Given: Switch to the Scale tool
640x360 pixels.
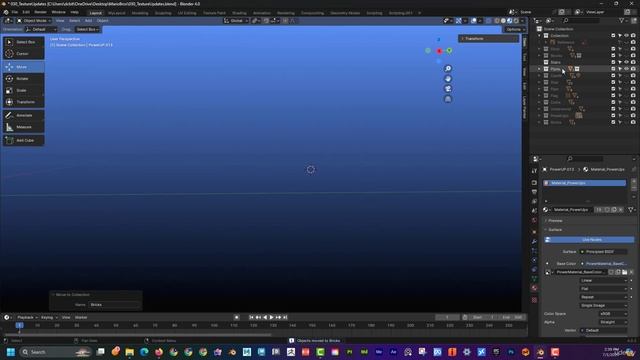Looking at the screenshot, I should pos(24,90).
